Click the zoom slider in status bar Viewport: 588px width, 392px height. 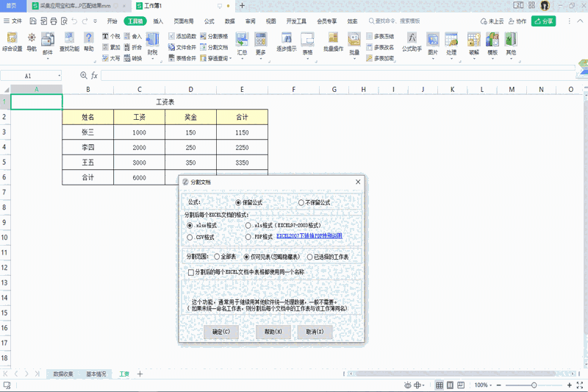click(x=534, y=385)
